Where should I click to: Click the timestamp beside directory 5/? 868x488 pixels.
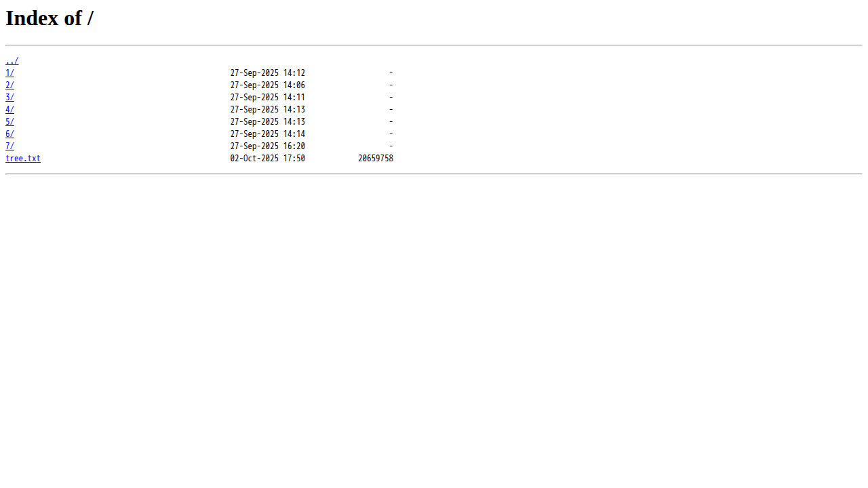[267, 122]
